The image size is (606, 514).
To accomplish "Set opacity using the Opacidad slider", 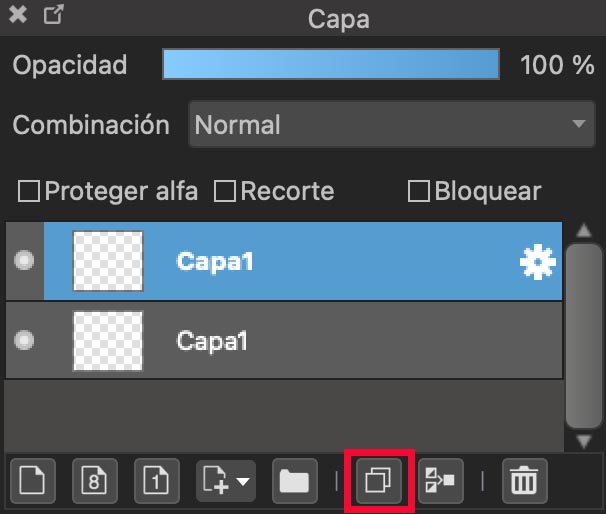I will tap(331, 64).
